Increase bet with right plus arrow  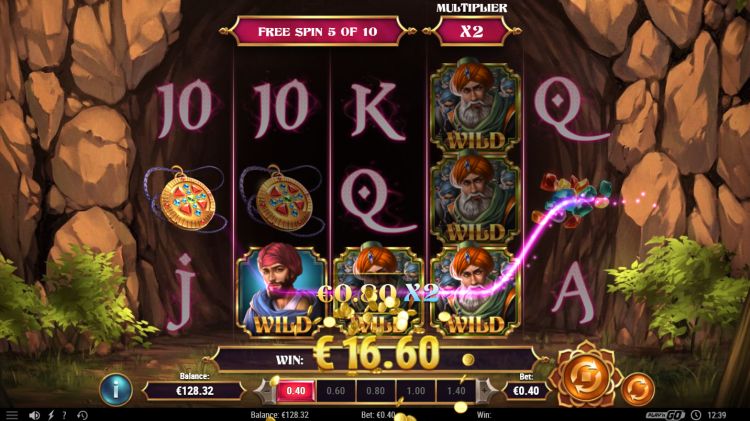pyautogui.click(x=487, y=391)
